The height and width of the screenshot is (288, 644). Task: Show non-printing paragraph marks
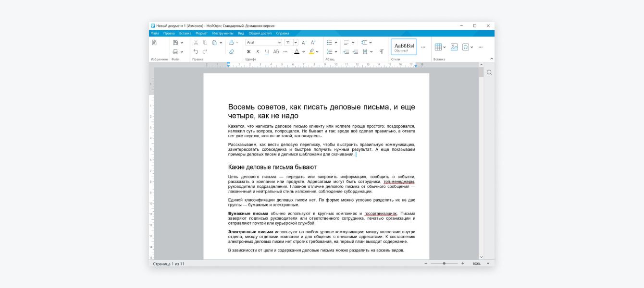click(x=381, y=51)
